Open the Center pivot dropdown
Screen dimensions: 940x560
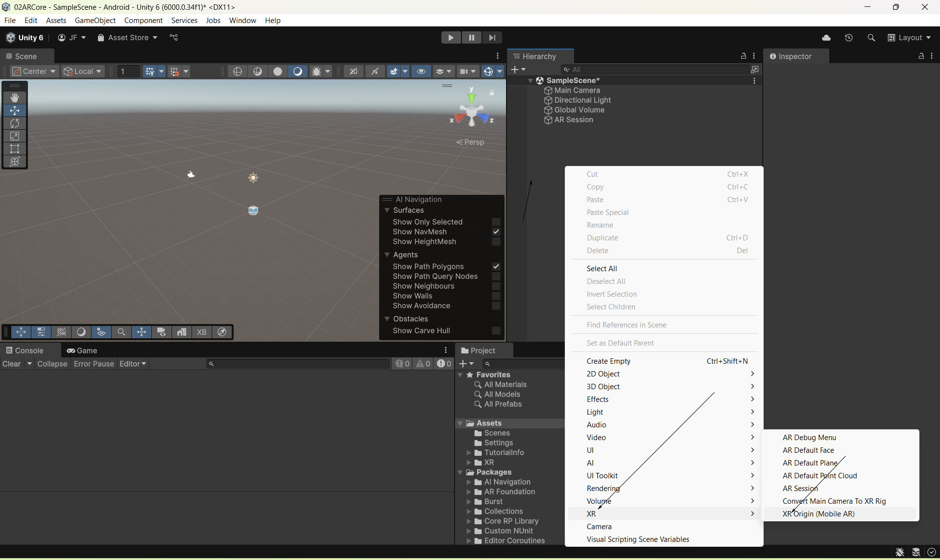tap(34, 71)
